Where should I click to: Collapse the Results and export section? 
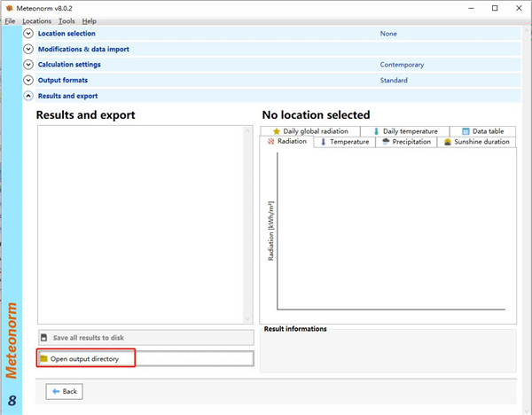[28, 96]
